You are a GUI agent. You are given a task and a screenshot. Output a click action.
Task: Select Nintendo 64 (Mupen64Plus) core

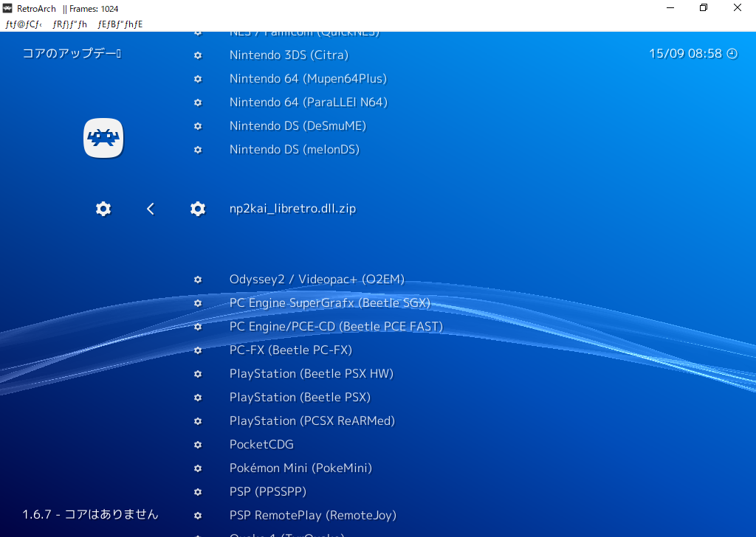(308, 78)
